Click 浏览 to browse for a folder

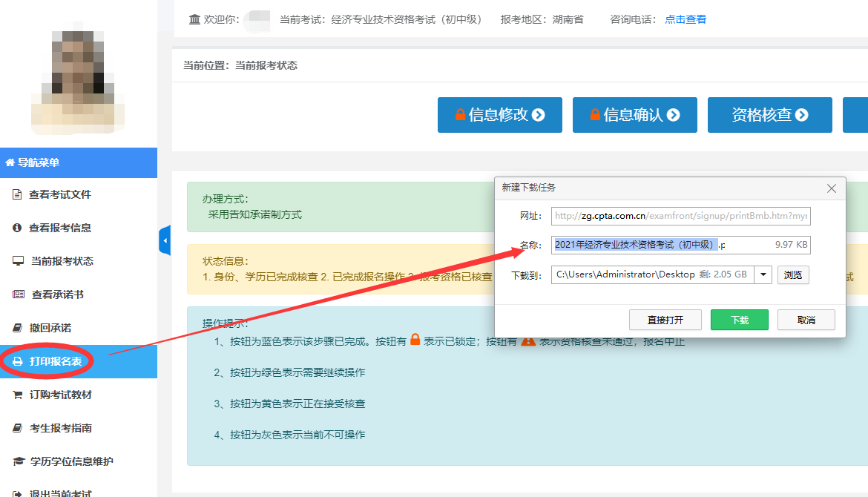click(792, 274)
